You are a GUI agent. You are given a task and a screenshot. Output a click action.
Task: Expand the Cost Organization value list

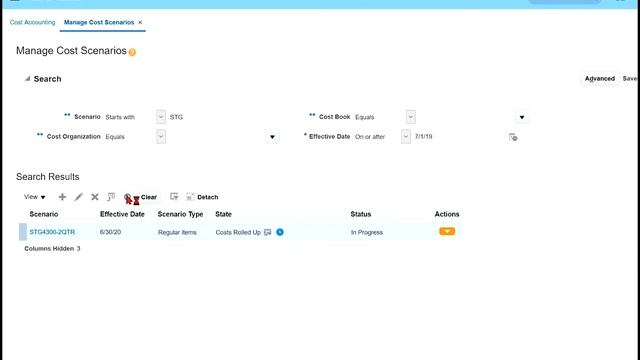click(272, 137)
